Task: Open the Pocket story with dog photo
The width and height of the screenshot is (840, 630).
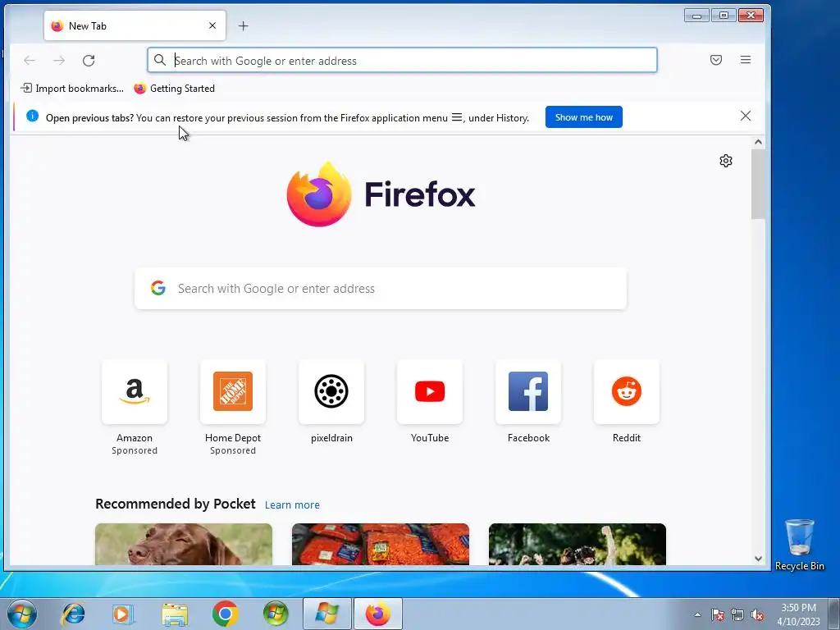Action: tap(184, 545)
